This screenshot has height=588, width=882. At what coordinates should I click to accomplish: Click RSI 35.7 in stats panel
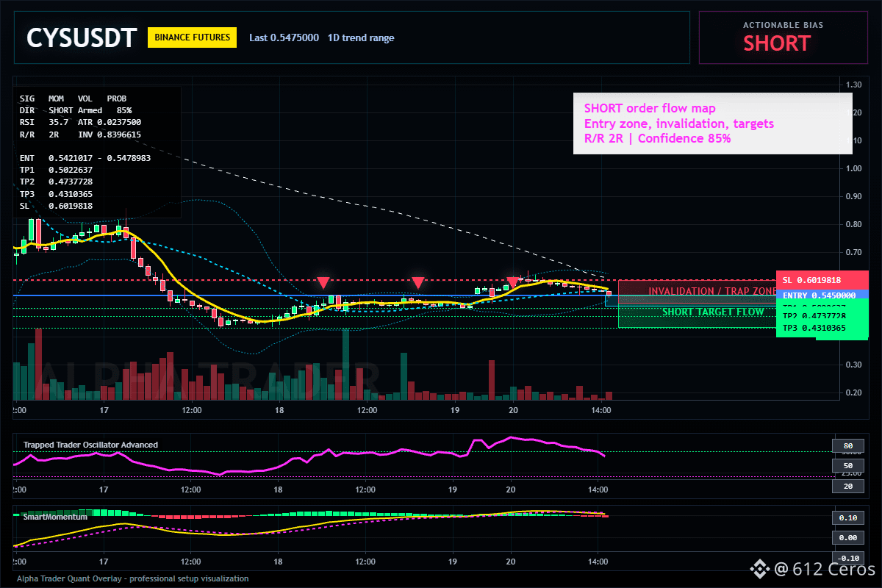[x=44, y=122]
